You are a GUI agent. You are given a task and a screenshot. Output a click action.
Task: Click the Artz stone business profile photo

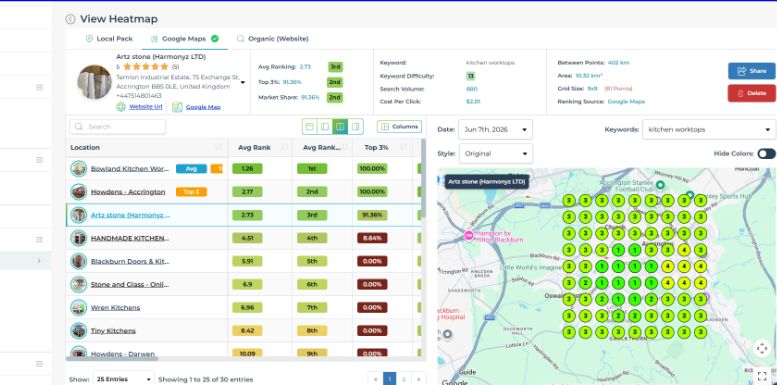(x=94, y=82)
